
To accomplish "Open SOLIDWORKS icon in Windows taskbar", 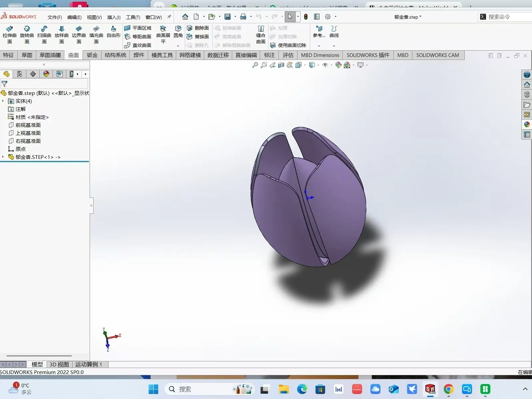I will click(x=430, y=389).
